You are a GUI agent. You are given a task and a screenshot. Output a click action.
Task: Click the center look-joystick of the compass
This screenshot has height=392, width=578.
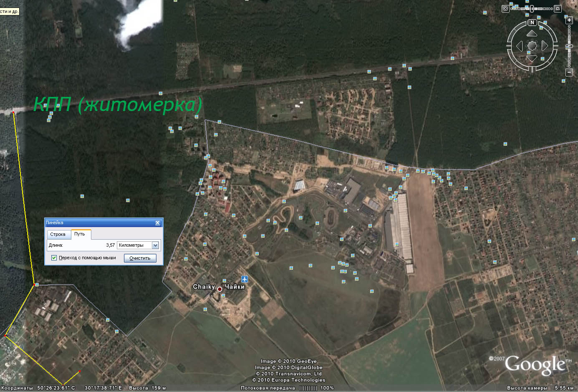coord(532,46)
